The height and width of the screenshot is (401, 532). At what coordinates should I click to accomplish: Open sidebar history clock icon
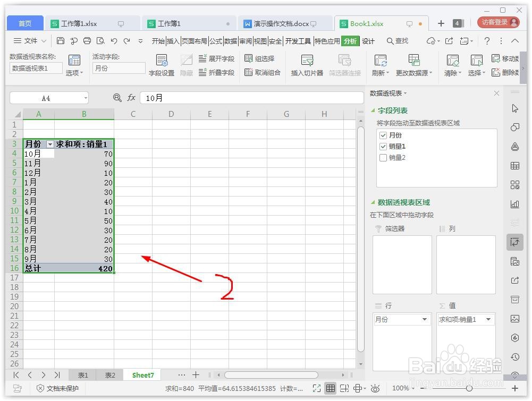[x=514, y=356]
